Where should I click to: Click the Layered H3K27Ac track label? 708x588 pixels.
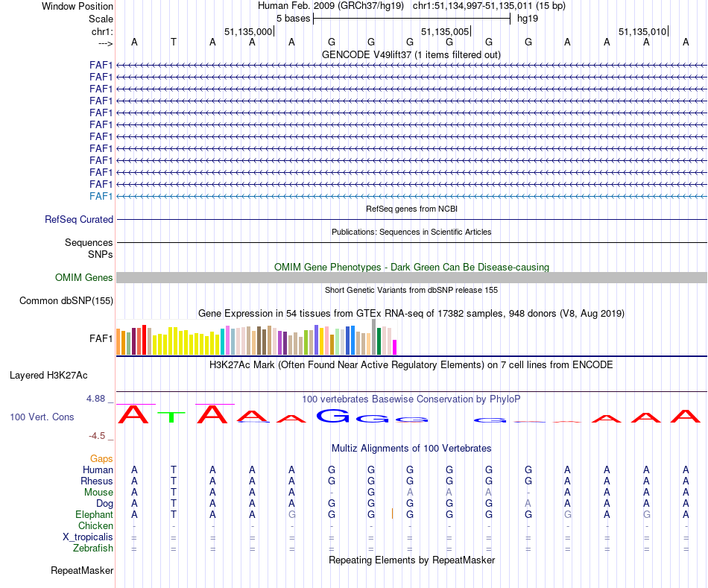48,376
